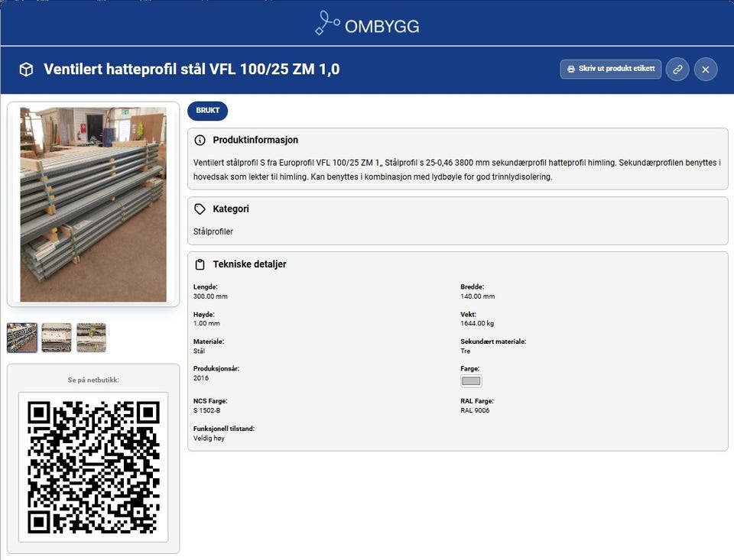734x560 pixels.
Task: Select the second product thumbnail
Action: (57, 338)
